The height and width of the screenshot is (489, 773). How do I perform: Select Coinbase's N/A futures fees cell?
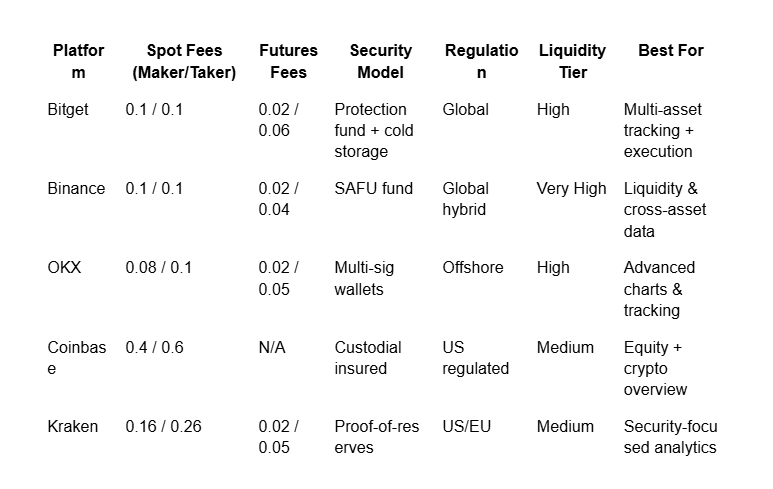tap(272, 348)
